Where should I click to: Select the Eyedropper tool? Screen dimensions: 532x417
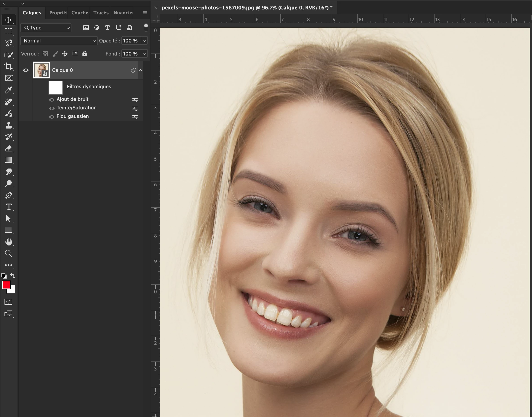(x=9, y=90)
